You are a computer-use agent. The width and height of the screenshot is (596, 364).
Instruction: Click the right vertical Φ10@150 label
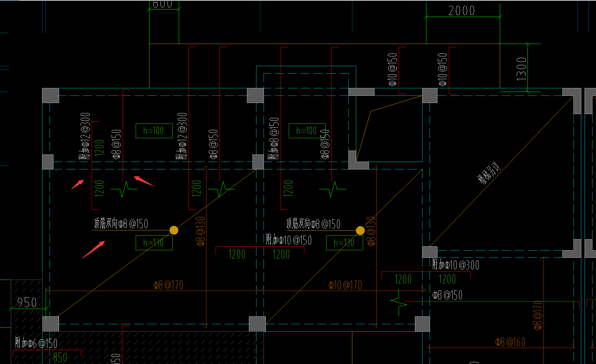pos(442,69)
